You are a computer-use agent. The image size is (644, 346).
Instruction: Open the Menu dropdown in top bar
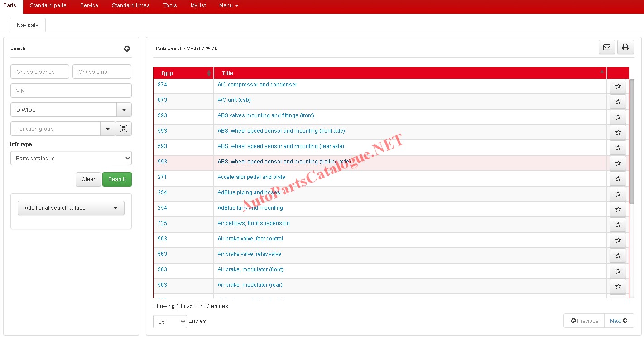228,5
